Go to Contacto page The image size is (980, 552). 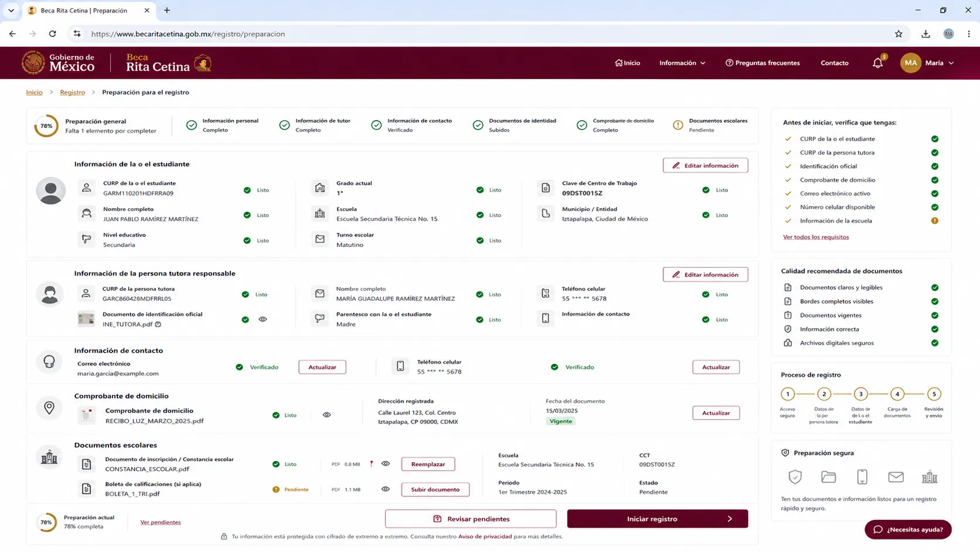tap(834, 63)
